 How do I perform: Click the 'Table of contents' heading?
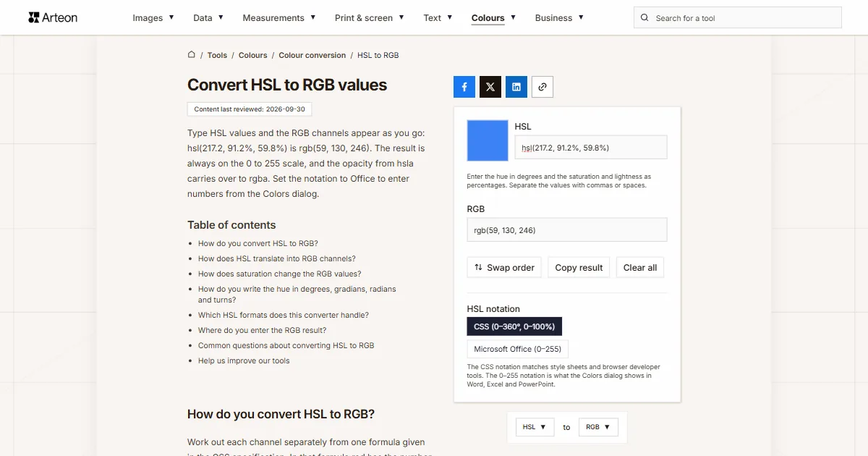tap(231, 225)
